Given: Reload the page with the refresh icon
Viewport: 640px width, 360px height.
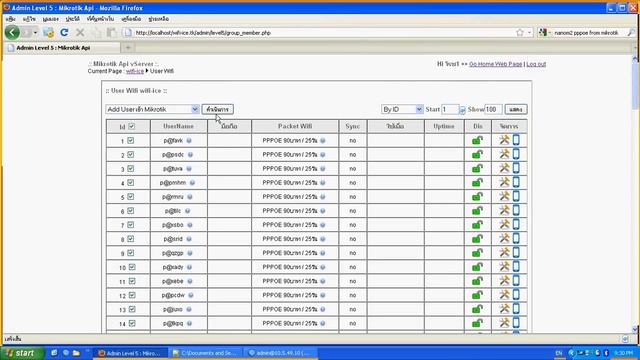Looking at the screenshot, I should (64, 32).
